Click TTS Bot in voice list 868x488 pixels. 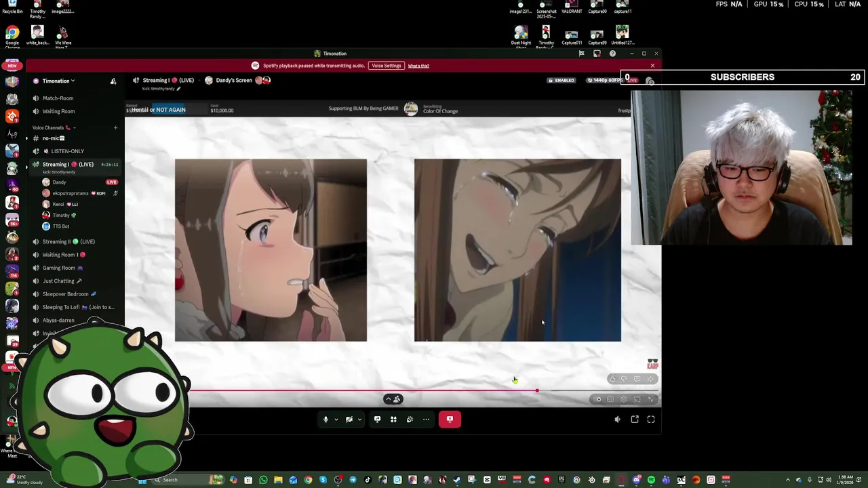(x=60, y=226)
